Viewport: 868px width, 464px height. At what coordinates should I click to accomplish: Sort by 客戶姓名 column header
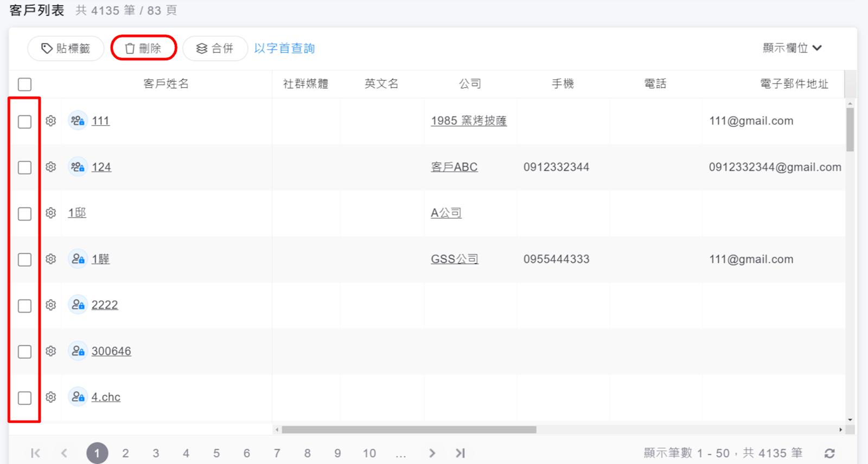coord(166,84)
